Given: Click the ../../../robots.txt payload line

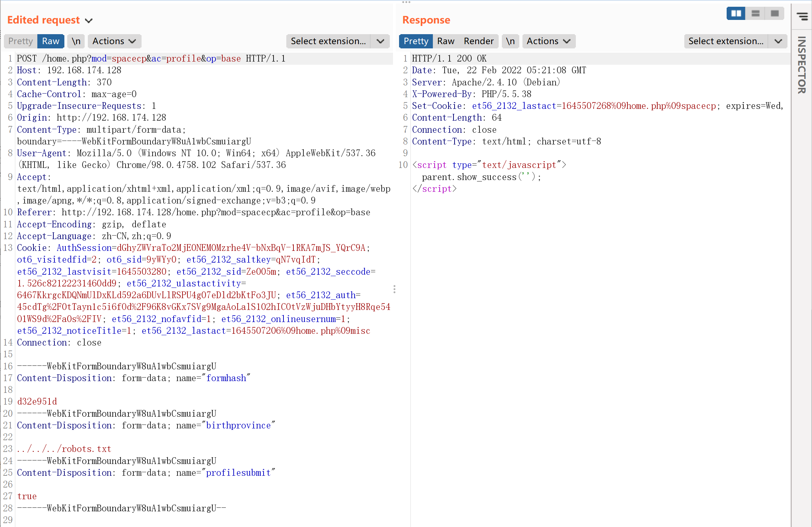Looking at the screenshot, I should tap(64, 449).
